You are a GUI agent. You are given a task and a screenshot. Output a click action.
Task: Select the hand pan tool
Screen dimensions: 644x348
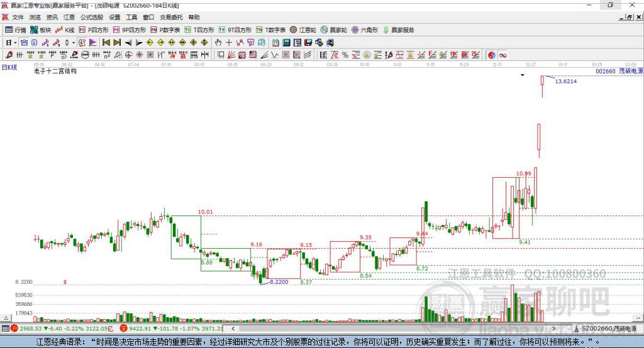pos(218,43)
